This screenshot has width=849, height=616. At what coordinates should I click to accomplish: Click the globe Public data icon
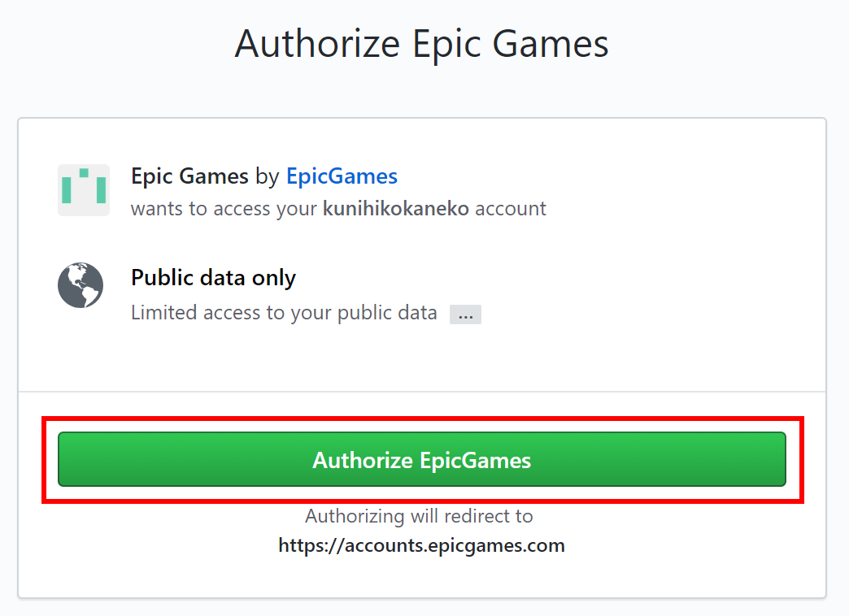click(x=81, y=285)
